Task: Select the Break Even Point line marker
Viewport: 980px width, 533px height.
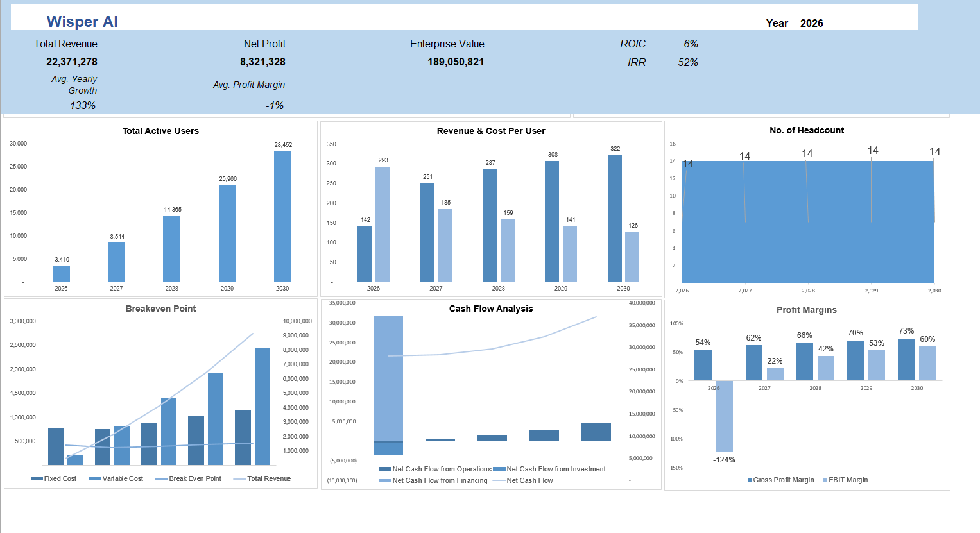Action: 162,478
